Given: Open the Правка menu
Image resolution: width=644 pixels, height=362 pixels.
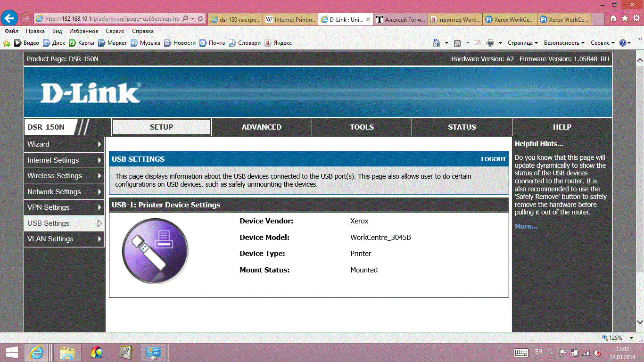Looking at the screenshot, I should 35,31.
